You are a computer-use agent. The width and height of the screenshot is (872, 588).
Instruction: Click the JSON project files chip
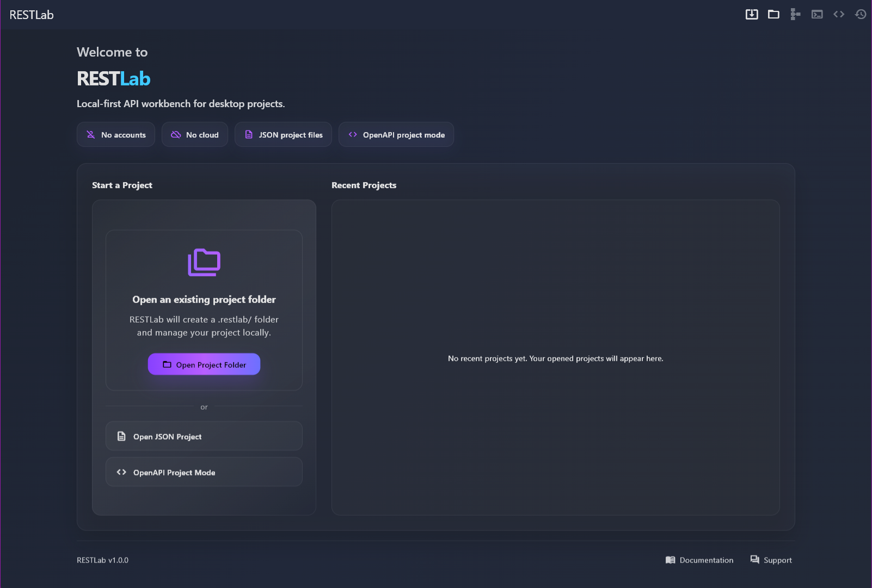[283, 134]
